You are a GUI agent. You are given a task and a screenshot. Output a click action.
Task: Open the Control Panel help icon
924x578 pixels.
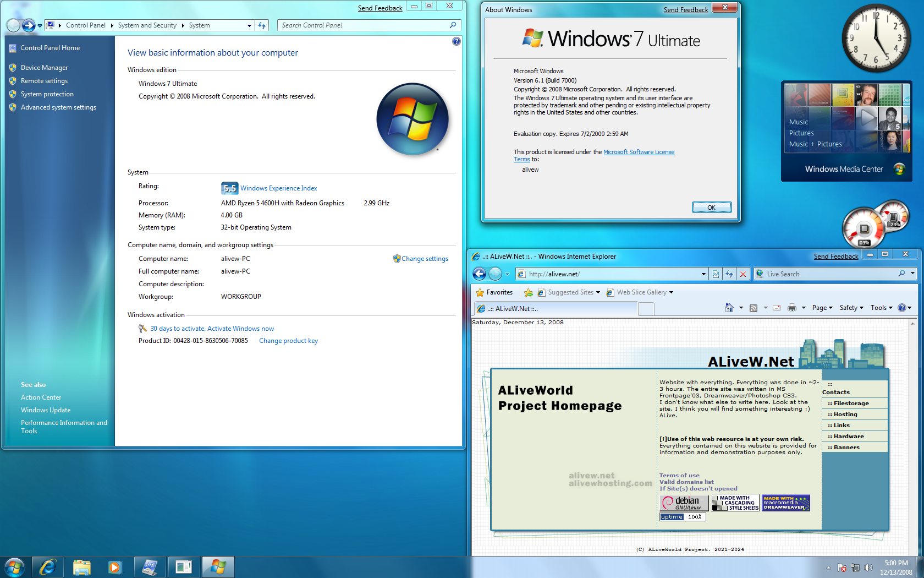coord(456,41)
